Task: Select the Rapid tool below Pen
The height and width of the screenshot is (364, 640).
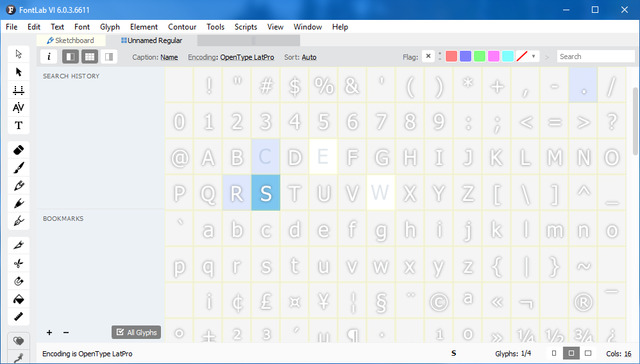Action: click(18, 203)
